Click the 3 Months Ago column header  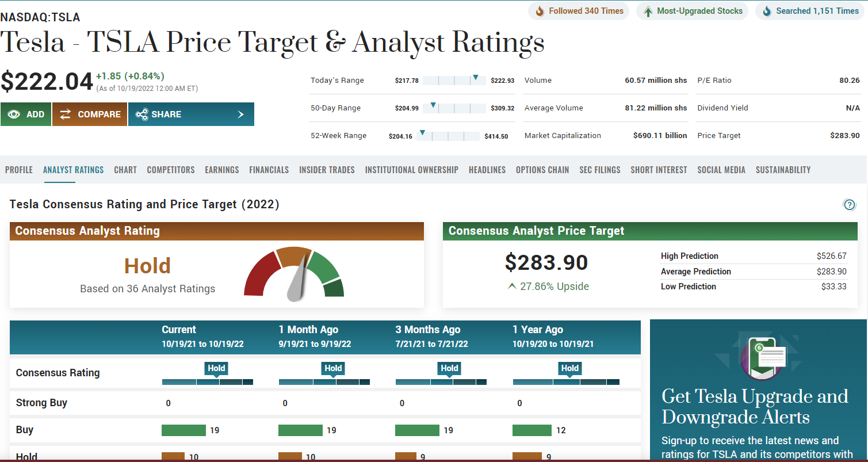pyautogui.click(x=428, y=330)
